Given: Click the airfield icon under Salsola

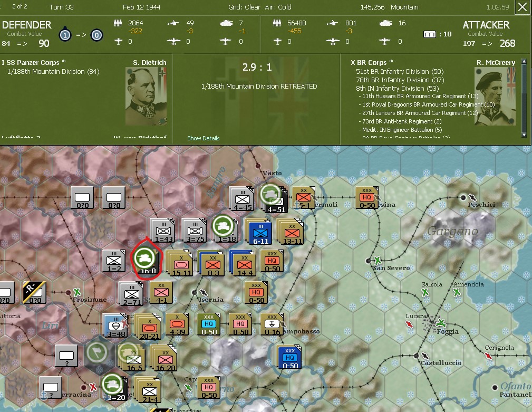Looking at the screenshot, I should [x=425, y=292].
